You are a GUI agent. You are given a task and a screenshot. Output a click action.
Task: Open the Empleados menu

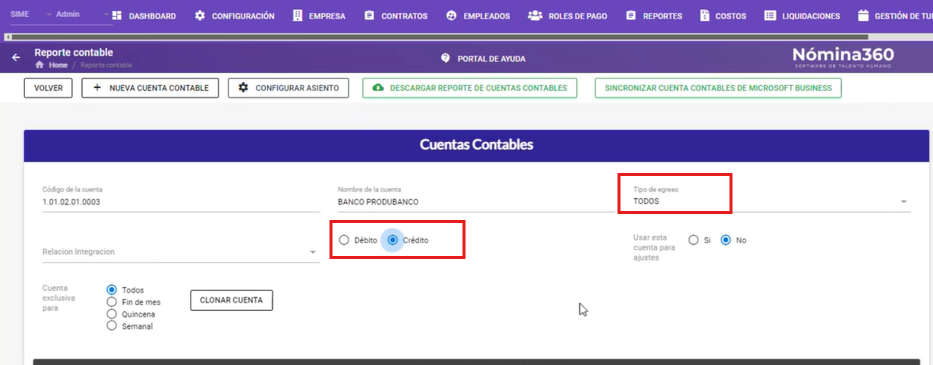(478, 16)
